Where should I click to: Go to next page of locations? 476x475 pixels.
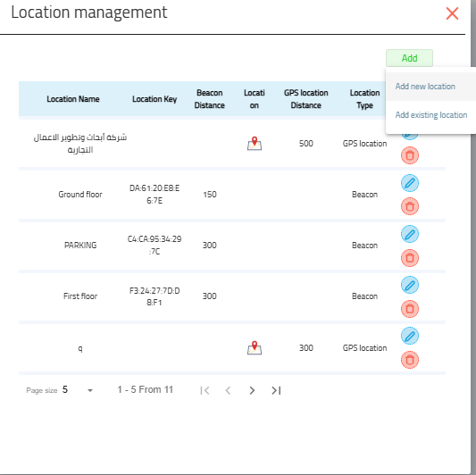252,390
